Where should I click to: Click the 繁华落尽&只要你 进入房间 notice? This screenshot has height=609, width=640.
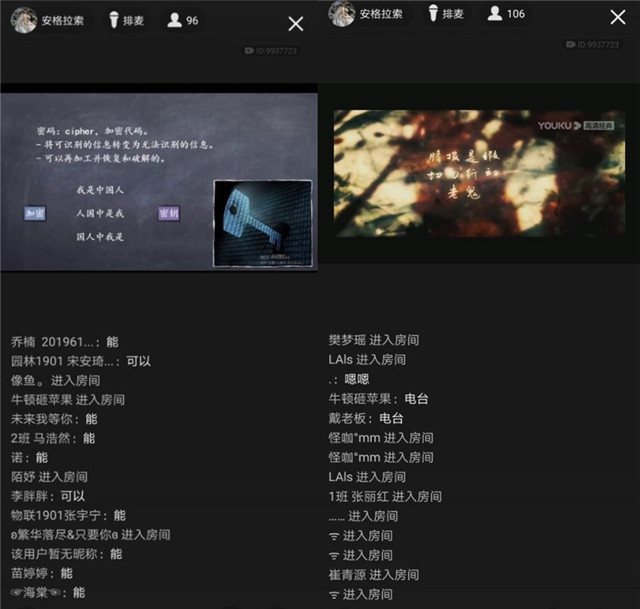click(x=91, y=535)
